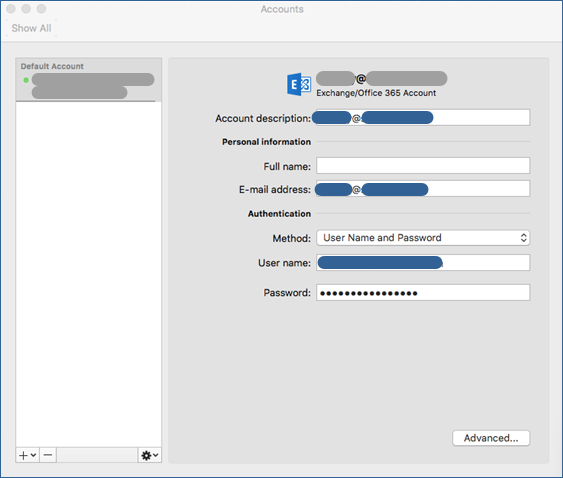Click the yellow minimize window button
The height and width of the screenshot is (478, 563).
[x=26, y=9]
